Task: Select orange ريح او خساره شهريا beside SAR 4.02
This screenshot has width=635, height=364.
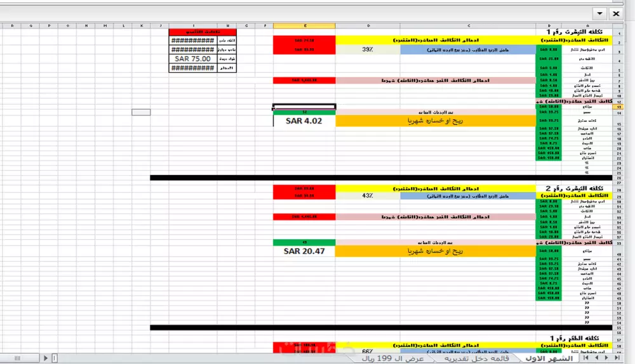Action: (x=436, y=121)
